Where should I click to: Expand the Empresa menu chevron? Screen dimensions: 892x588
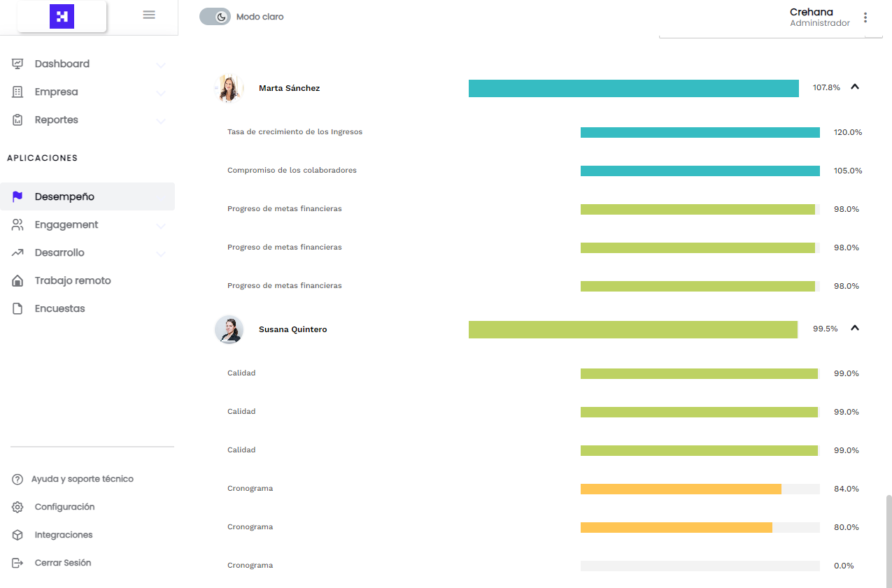[161, 93]
